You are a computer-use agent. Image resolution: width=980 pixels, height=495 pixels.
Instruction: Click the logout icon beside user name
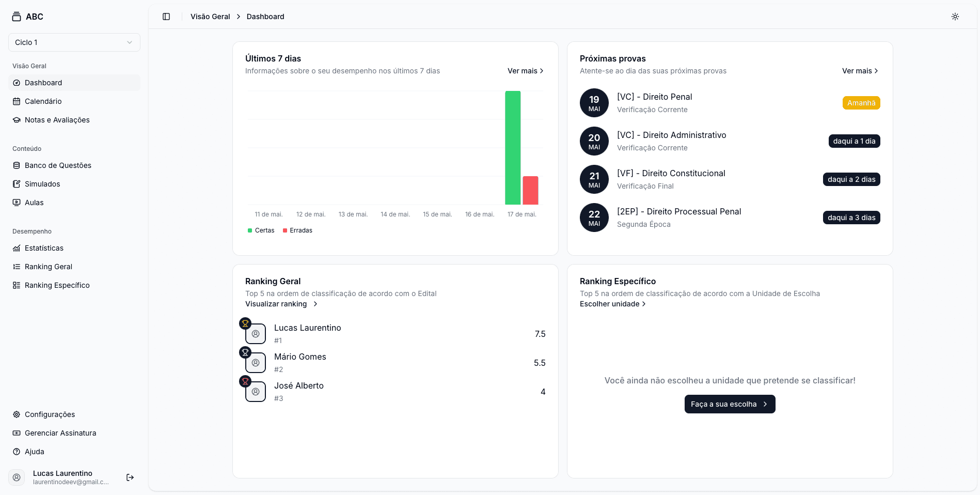(x=130, y=477)
